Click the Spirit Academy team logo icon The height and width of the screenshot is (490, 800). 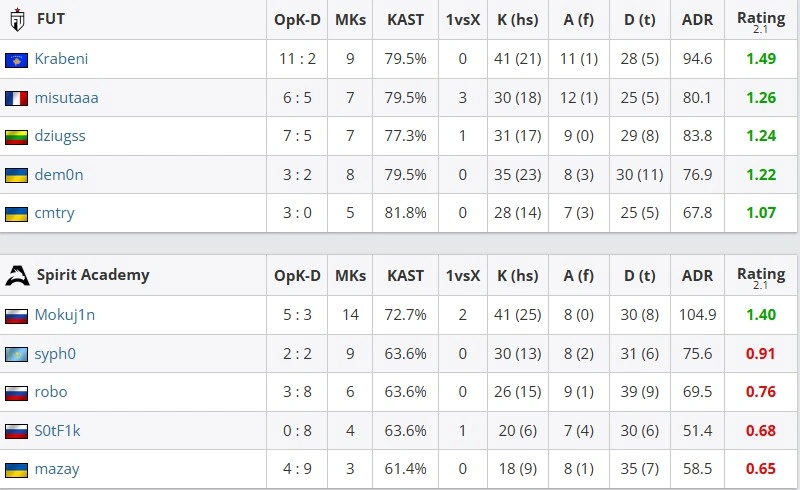[x=17, y=276]
